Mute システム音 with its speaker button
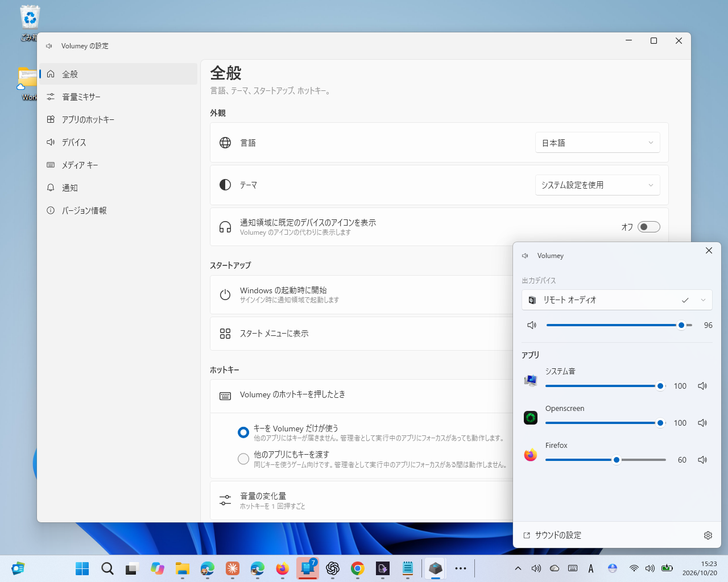728x582 pixels. coord(702,386)
